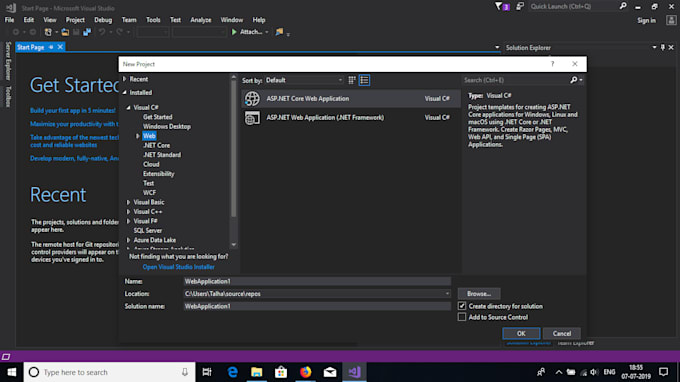Select ASP.NET Web Application (.NET Framework) template
680x382 pixels.
click(351, 118)
